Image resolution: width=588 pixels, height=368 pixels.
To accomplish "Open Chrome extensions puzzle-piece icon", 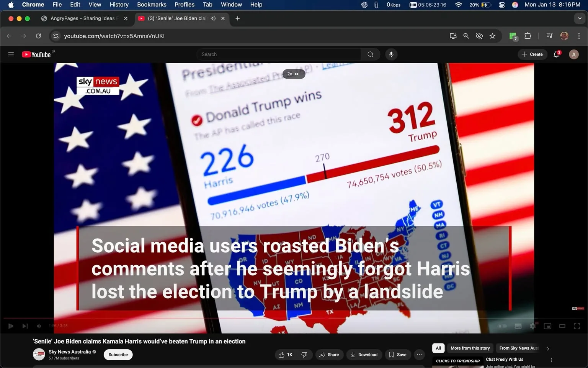I will (527, 36).
